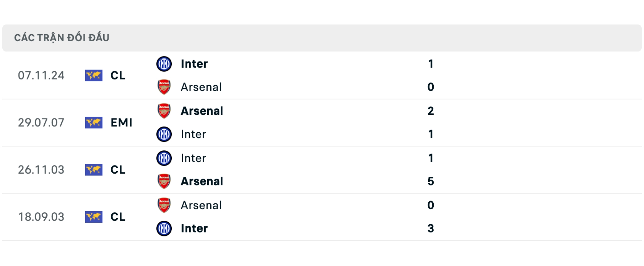Image resolution: width=644 pixels, height=266 pixels.
Task: Click the date 18.09.03
Action: point(42,217)
